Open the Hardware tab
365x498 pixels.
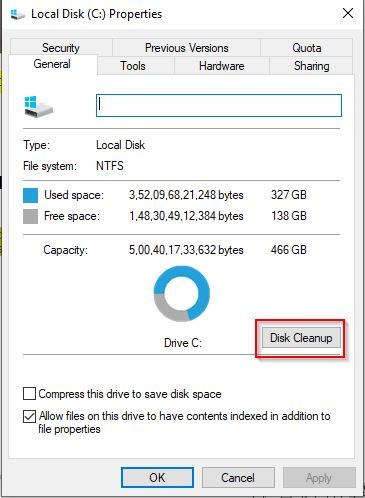[x=222, y=66]
